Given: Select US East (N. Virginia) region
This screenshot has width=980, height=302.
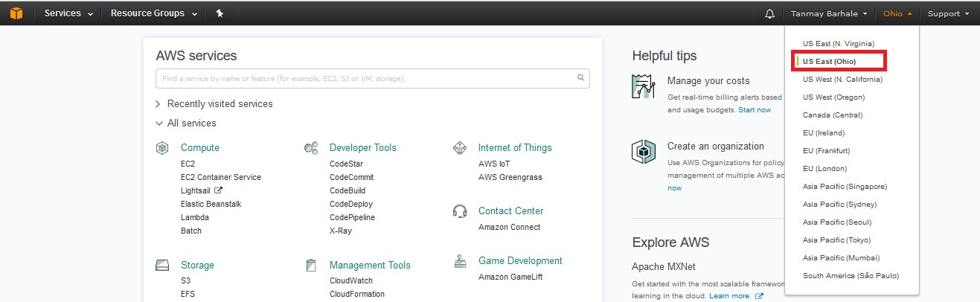Looking at the screenshot, I should 839,43.
